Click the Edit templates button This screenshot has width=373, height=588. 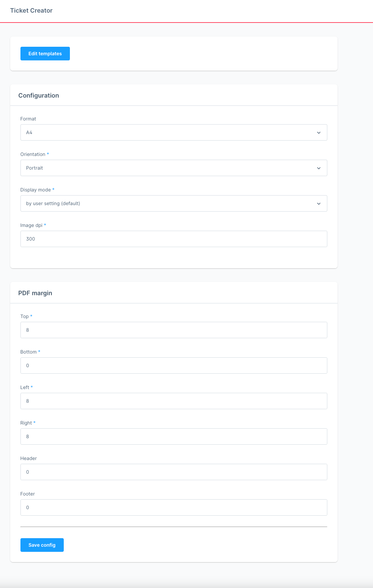pyautogui.click(x=45, y=54)
